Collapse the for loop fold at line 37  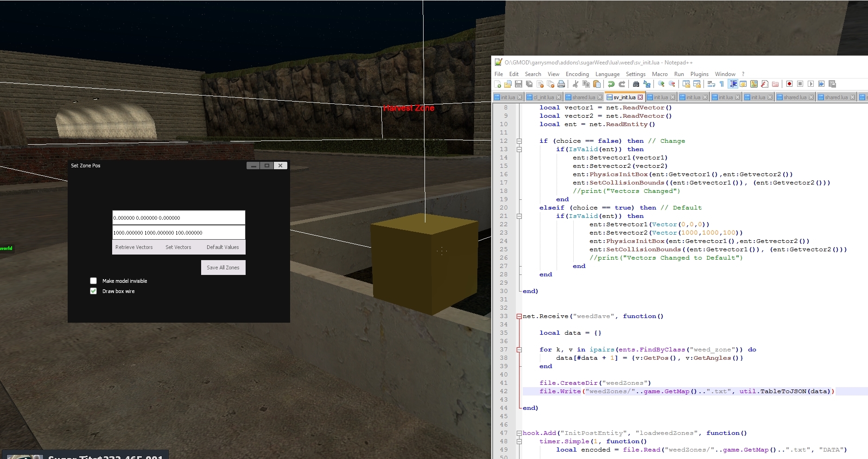click(520, 350)
